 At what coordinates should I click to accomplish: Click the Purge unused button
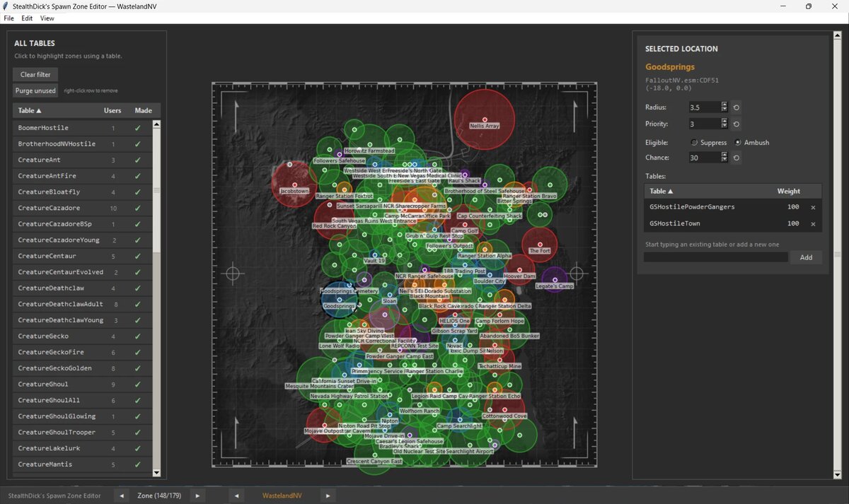tap(35, 90)
